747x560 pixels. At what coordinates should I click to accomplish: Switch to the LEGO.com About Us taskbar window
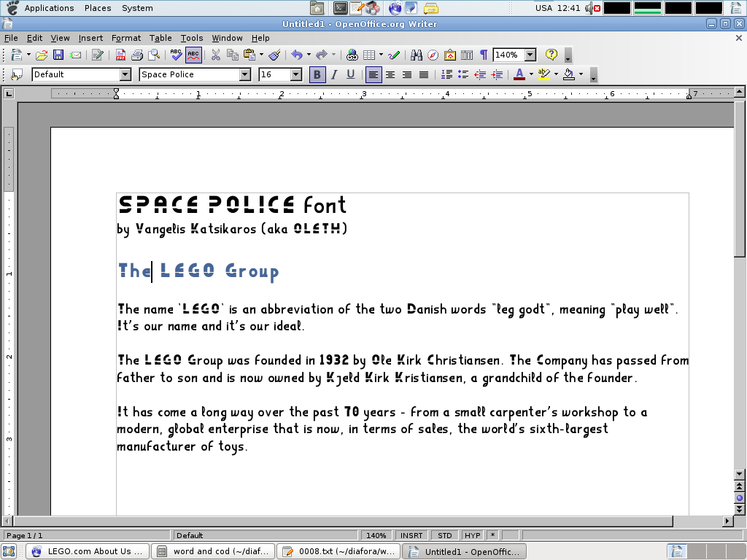[x=88, y=551]
